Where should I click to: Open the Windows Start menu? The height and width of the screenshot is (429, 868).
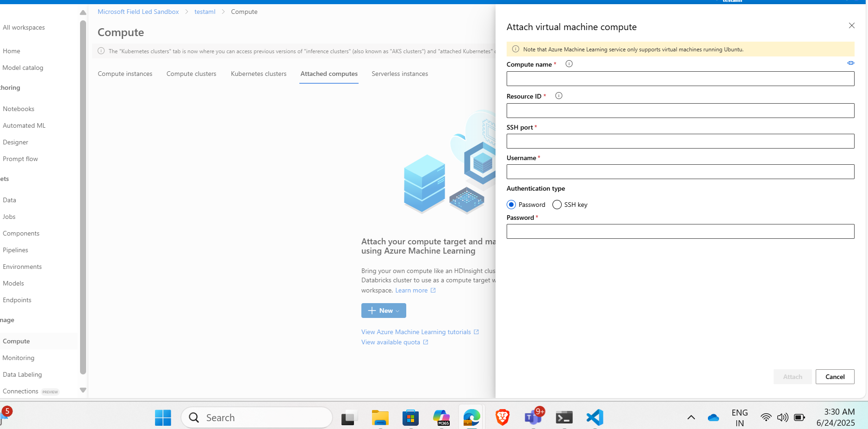pyautogui.click(x=163, y=418)
